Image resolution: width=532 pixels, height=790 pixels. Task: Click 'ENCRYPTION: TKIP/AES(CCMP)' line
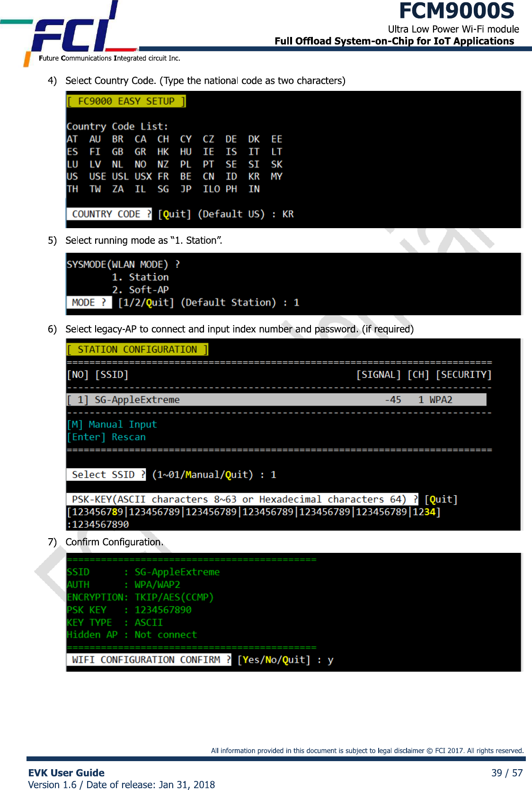click(x=140, y=597)
